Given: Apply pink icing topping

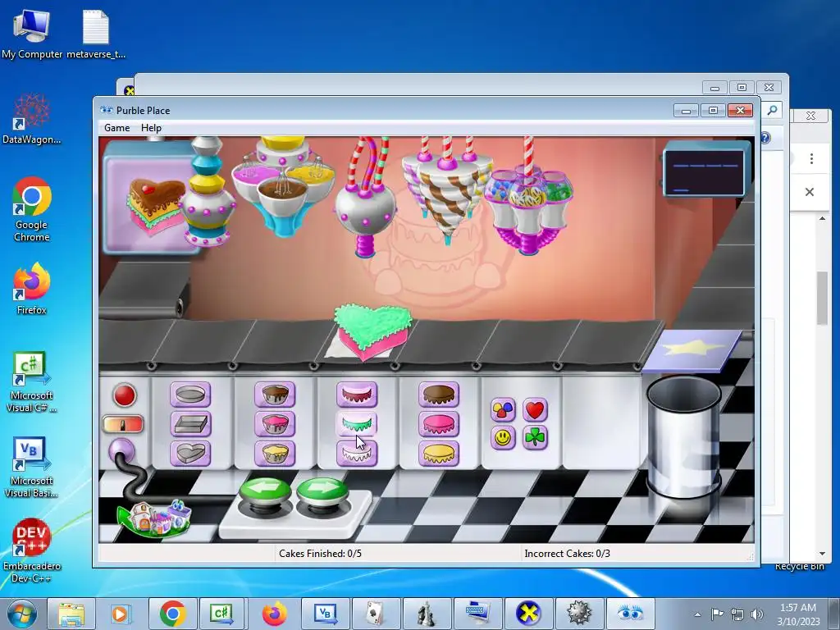Looking at the screenshot, I should pos(439,424).
